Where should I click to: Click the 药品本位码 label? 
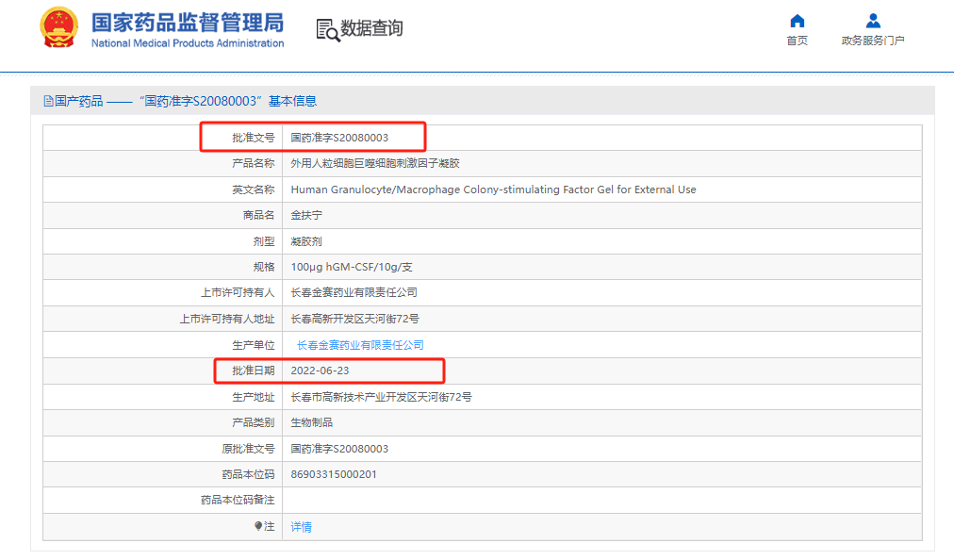tap(248, 474)
